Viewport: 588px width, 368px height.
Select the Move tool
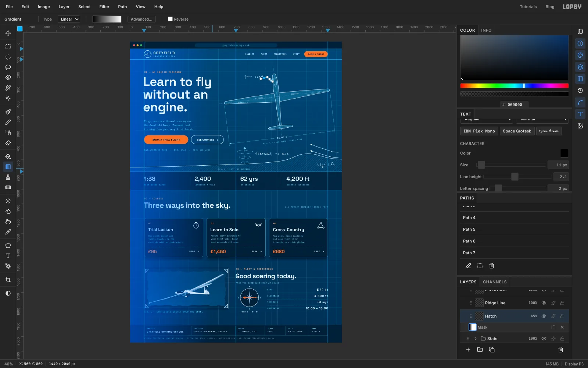coord(8,33)
